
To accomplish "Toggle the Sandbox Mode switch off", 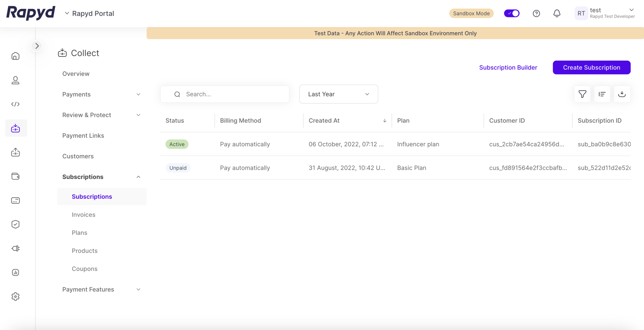I will (x=511, y=13).
